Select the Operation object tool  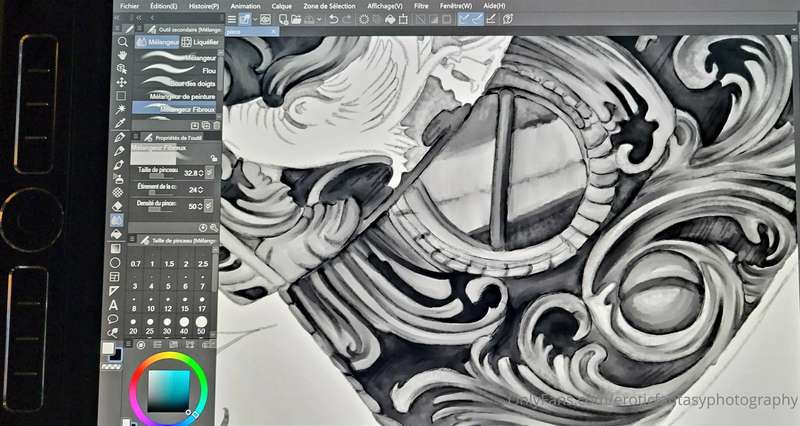(x=122, y=68)
